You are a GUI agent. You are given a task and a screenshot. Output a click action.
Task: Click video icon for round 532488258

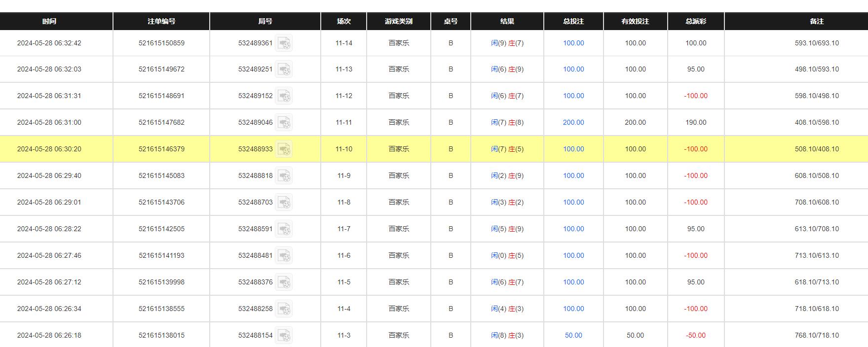(x=284, y=309)
